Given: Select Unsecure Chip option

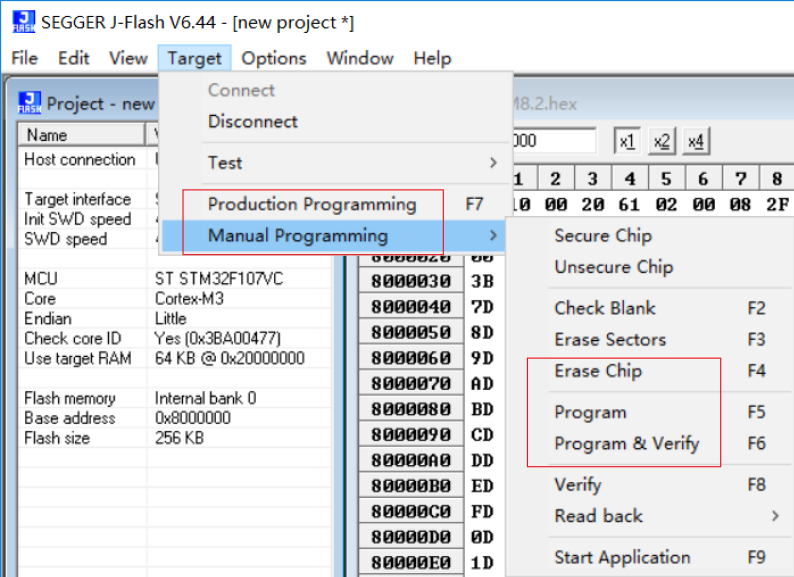Looking at the screenshot, I should point(614,267).
